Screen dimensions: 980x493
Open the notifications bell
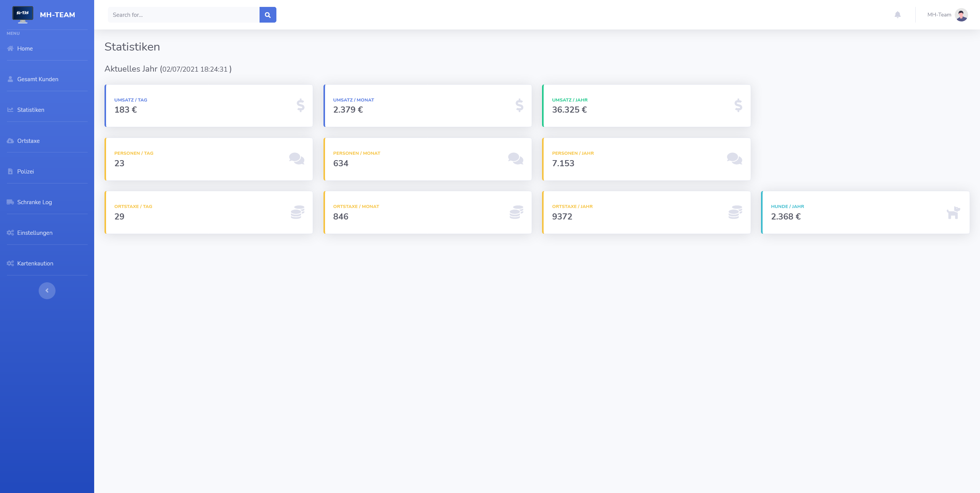click(897, 15)
